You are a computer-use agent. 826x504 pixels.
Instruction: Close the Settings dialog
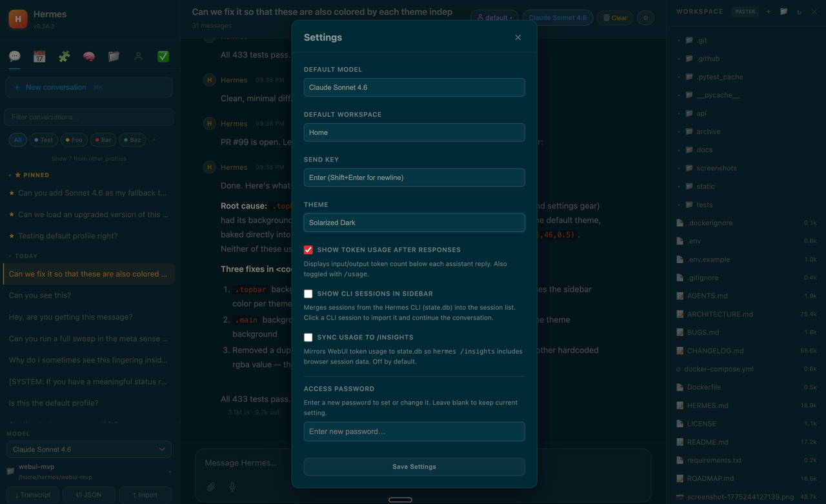[518, 37]
